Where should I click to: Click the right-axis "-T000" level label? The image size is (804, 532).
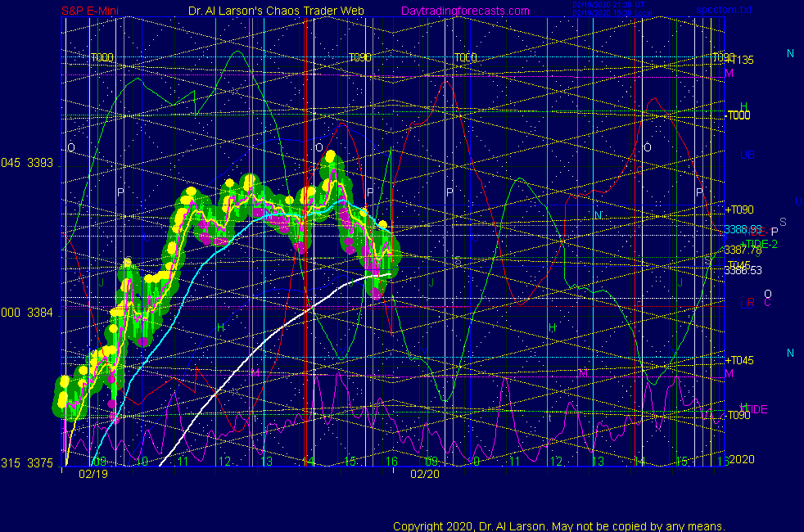[738, 115]
